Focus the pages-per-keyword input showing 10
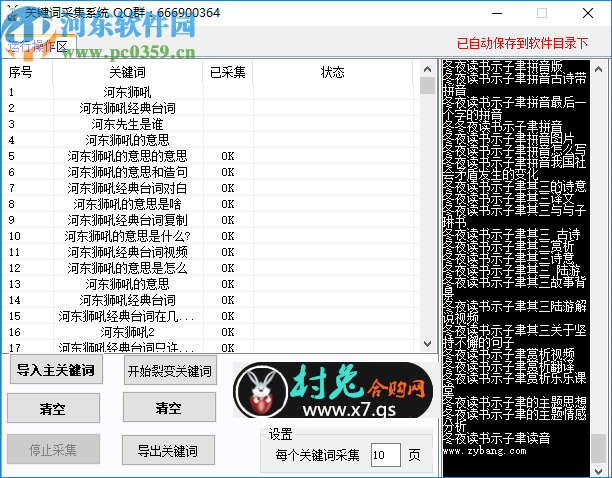The image size is (612, 478). pyautogui.click(x=385, y=455)
